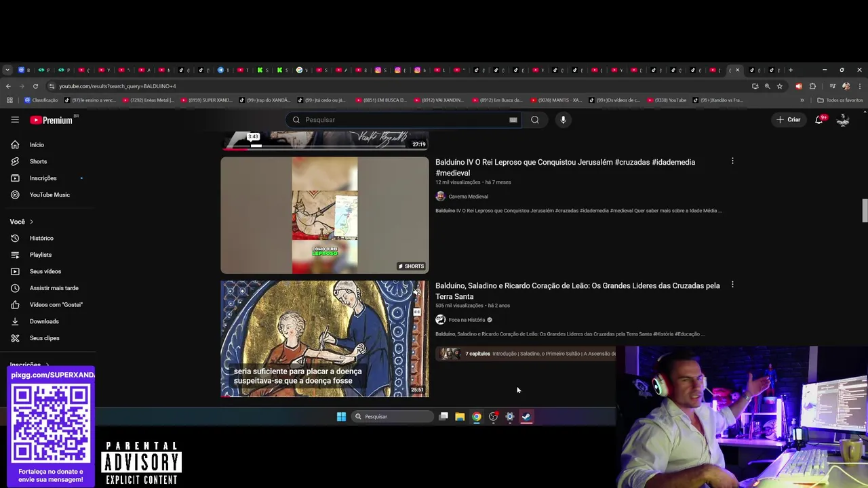This screenshot has height=488, width=868.
Task: Open the tab search dropdown arrow
Action: point(7,70)
